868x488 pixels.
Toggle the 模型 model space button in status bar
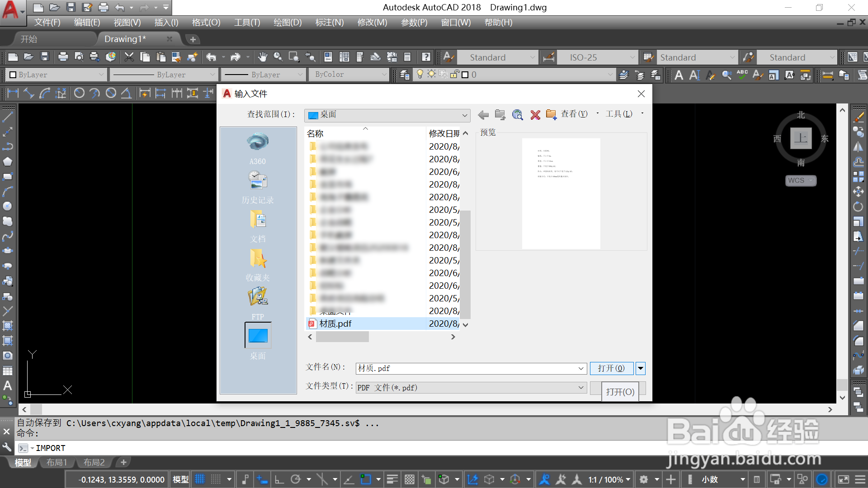tap(181, 479)
